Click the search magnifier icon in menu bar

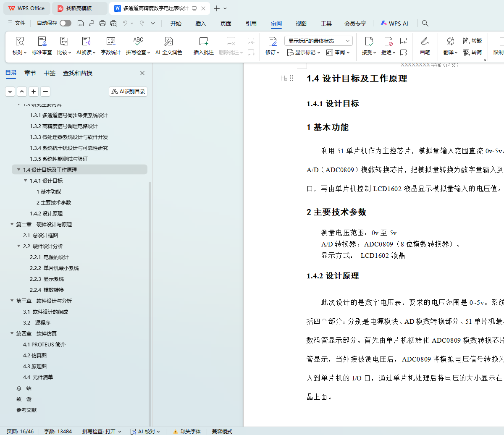(425, 24)
